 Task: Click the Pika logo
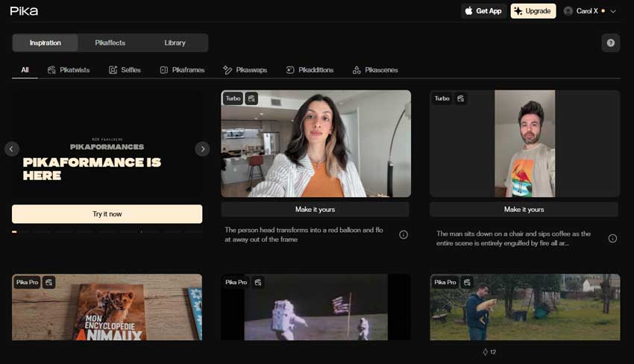24,11
